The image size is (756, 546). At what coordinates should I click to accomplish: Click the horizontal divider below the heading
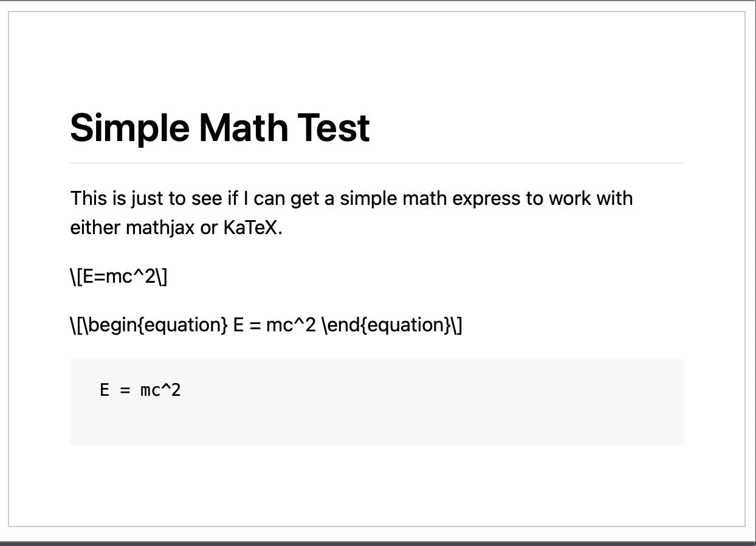tap(377, 163)
